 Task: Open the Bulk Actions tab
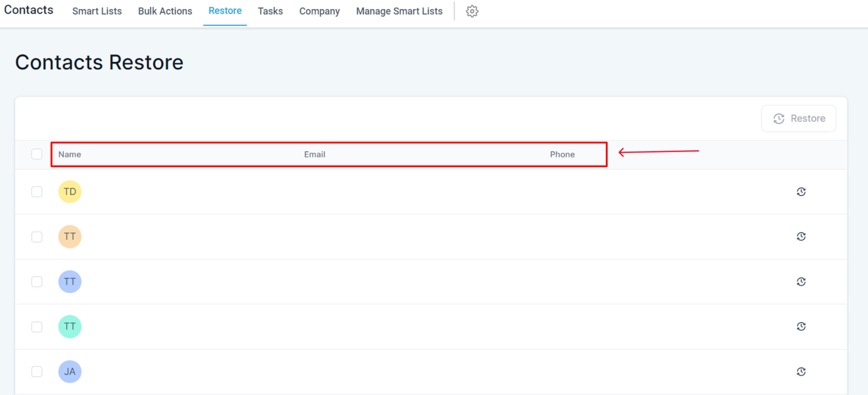tap(165, 11)
